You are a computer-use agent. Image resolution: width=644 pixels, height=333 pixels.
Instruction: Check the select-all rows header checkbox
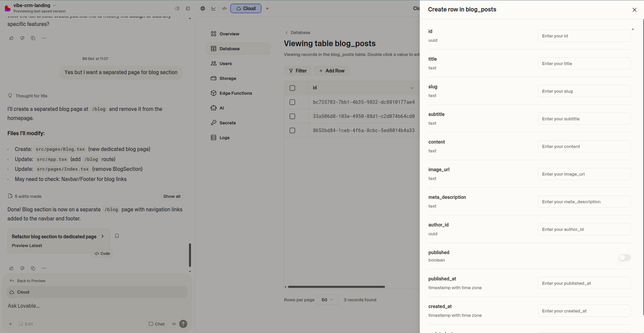292,88
